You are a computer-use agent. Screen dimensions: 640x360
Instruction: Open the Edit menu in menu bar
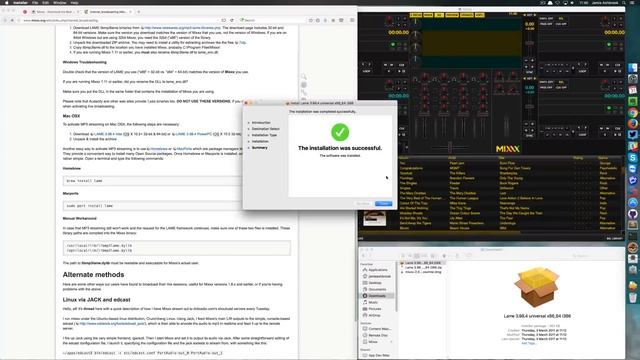click(x=46, y=2)
